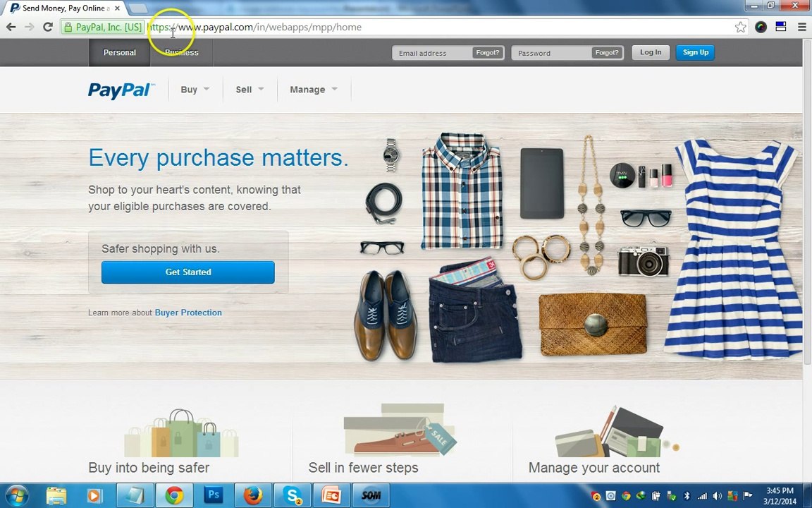
Task: Expand the Manage dropdown menu
Action: pyautogui.click(x=313, y=90)
